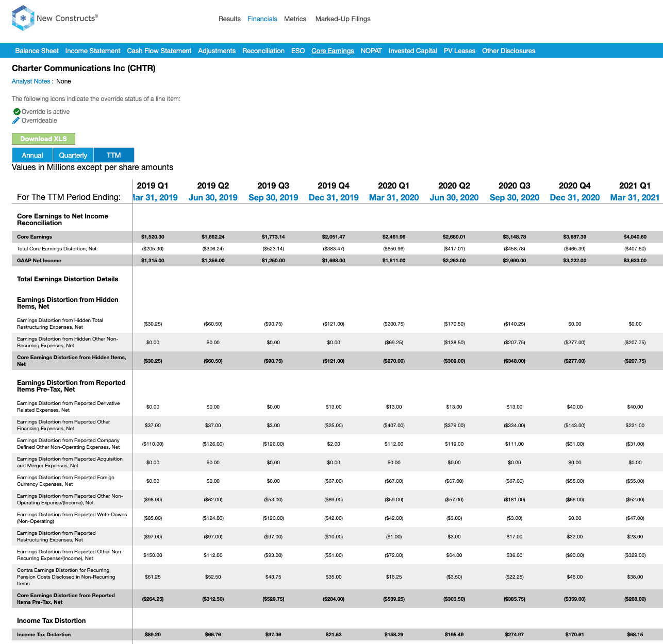Click the Income Tax Distortion row label

pos(44,635)
